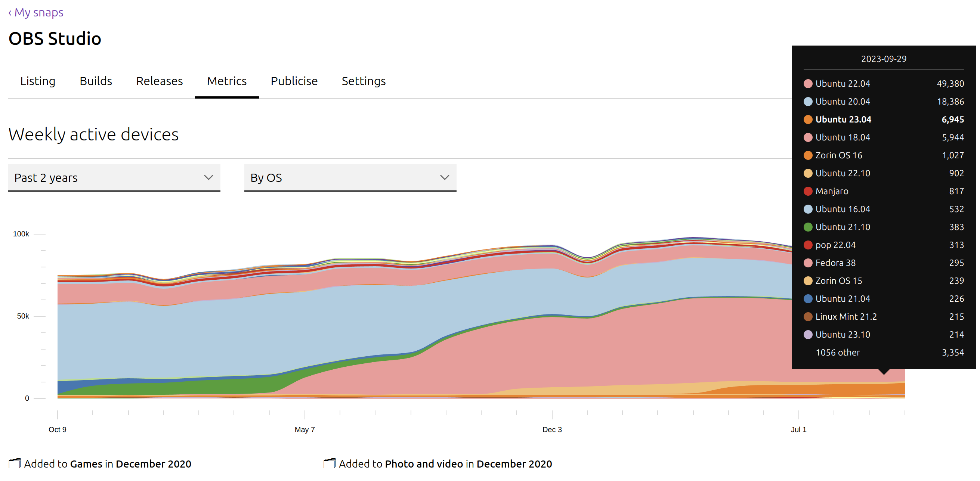The image size is (980, 481).
Task: Click the Weekly active devices heading
Action: click(93, 134)
